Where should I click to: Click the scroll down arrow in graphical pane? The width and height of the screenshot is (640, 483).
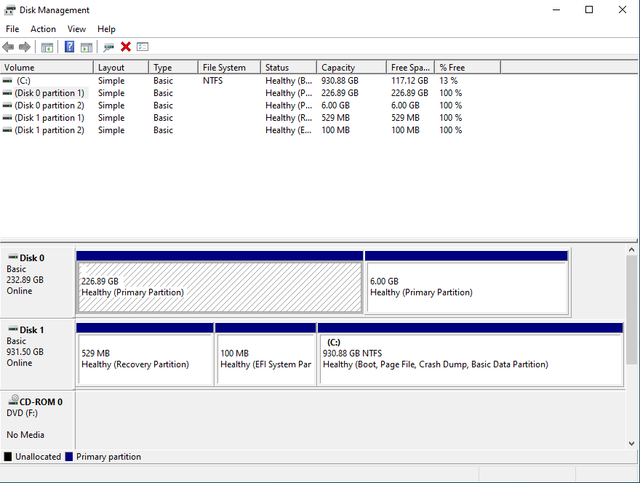(x=631, y=443)
